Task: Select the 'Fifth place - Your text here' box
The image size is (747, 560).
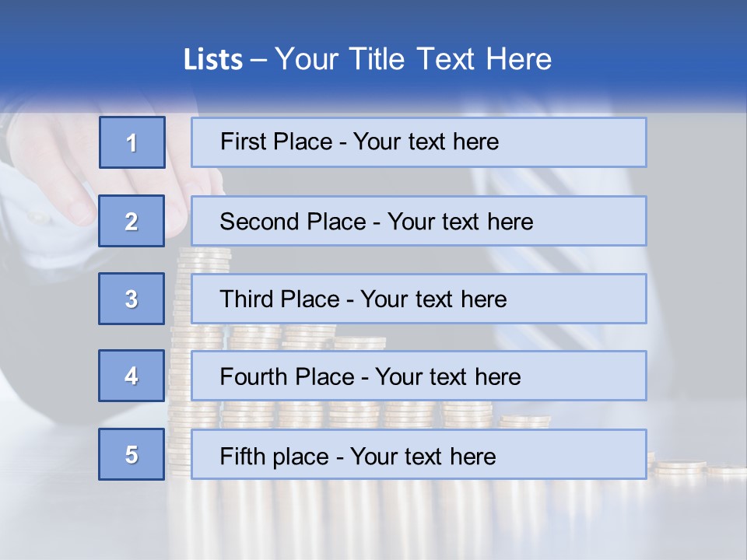Action: [x=419, y=454]
